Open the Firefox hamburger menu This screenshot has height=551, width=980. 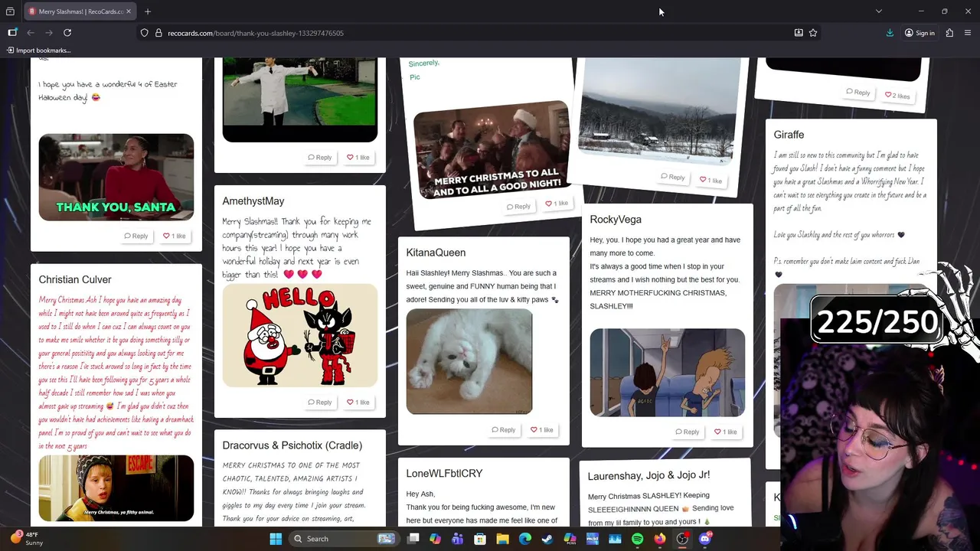[x=968, y=33]
